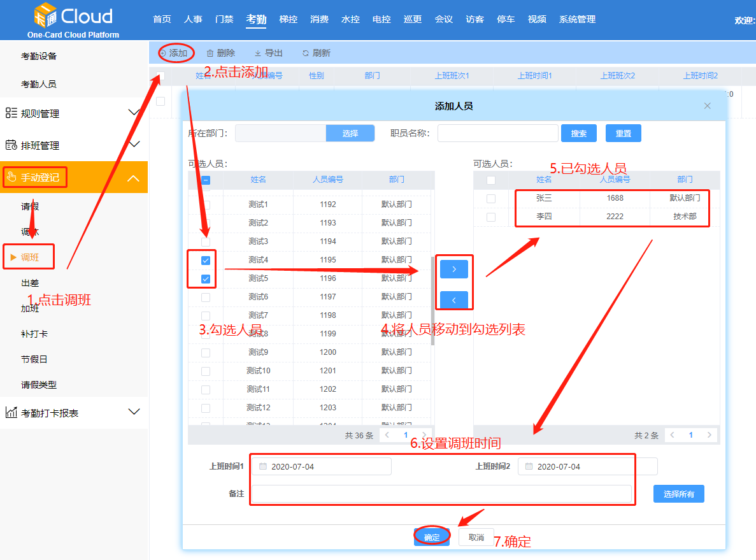Switch to the 首页 menu item
The width and height of the screenshot is (756, 560).
coord(162,19)
